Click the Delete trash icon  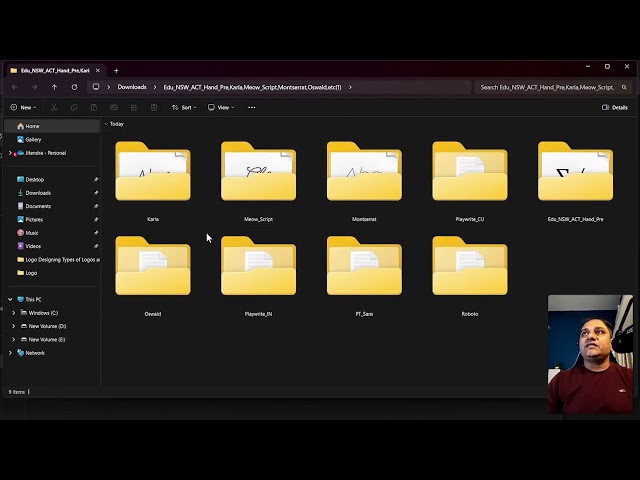(154, 107)
